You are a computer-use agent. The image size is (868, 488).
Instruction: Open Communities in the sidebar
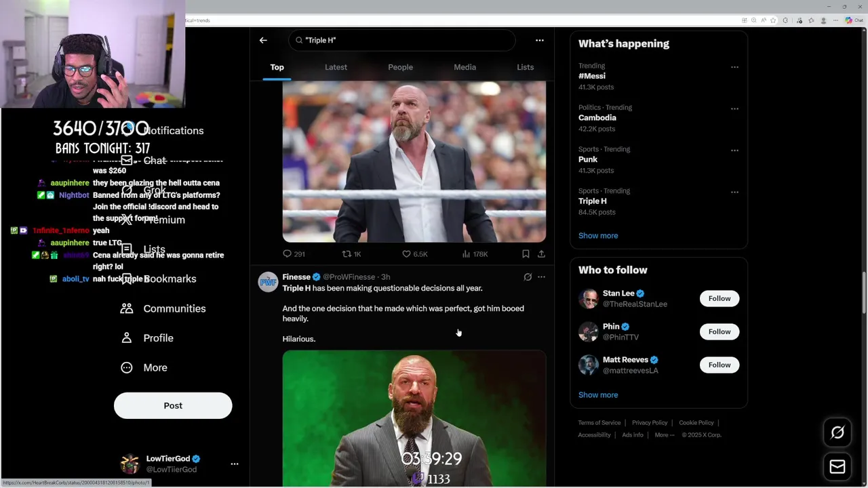163,308
